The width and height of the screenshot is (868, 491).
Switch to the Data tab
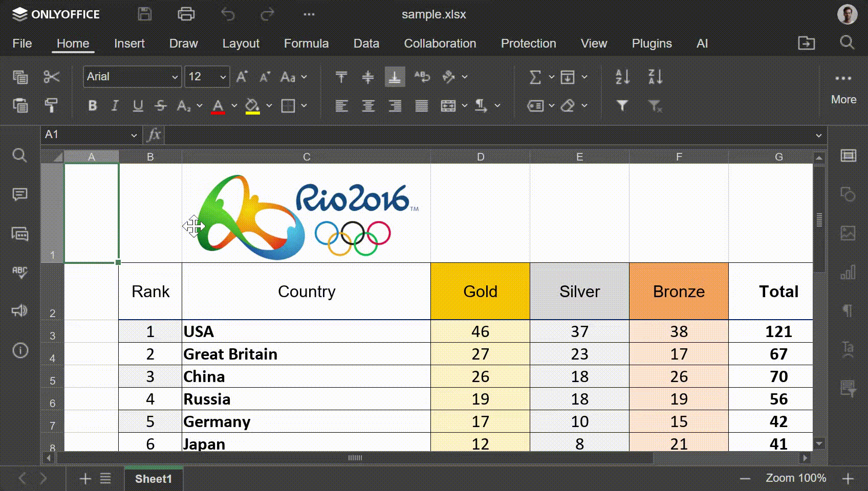click(x=366, y=43)
